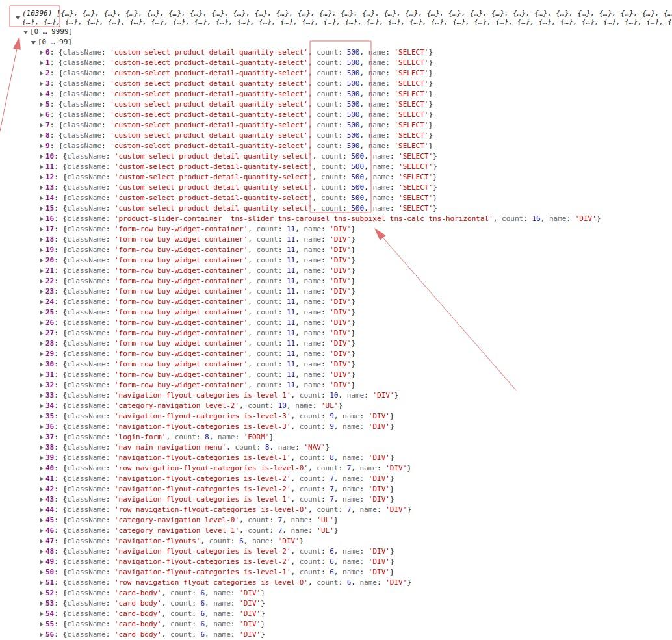Expand object at index 20
Image resolution: width=672 pixels, height=640 pixels.
[41, 260]
